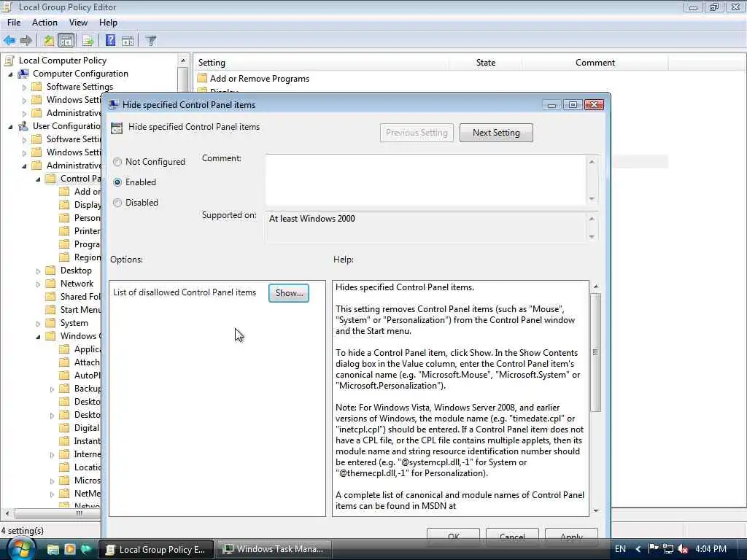747x560 pixels.
Task: Expand the Network tree node
Action: tap(38, 284)
